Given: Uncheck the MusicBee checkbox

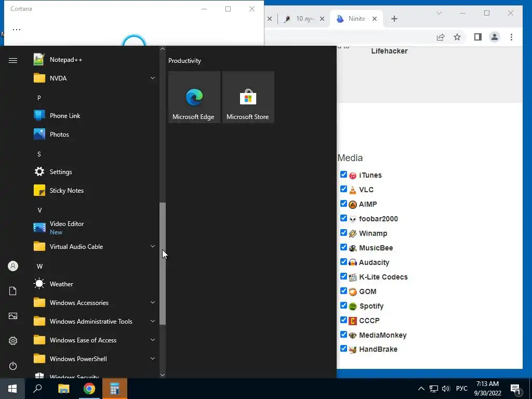Looking at the screenshot, I should click(x=344, y=247).
